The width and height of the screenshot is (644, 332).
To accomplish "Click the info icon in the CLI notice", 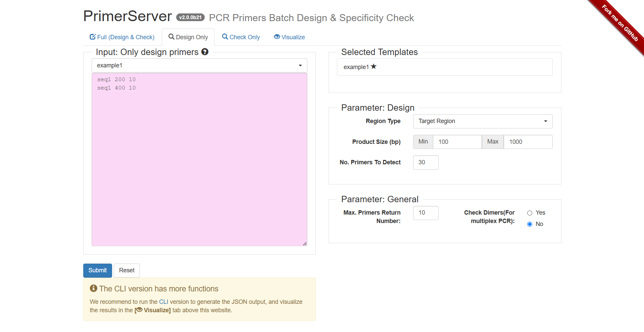I will point(93,288).
